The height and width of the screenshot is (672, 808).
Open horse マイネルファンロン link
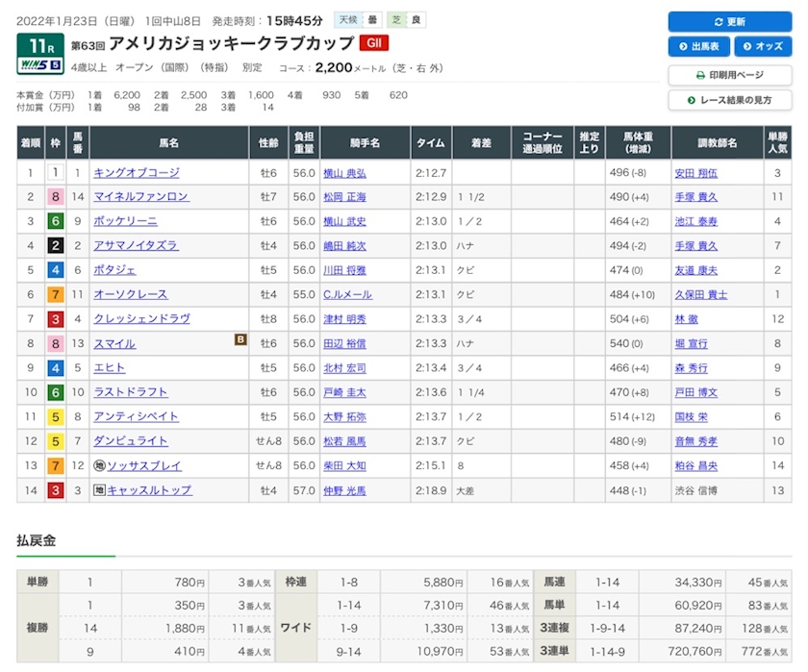point(141,197)
